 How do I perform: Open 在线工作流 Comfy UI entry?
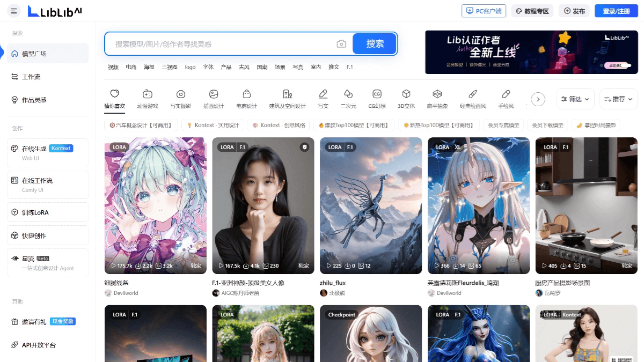point(48,184)
